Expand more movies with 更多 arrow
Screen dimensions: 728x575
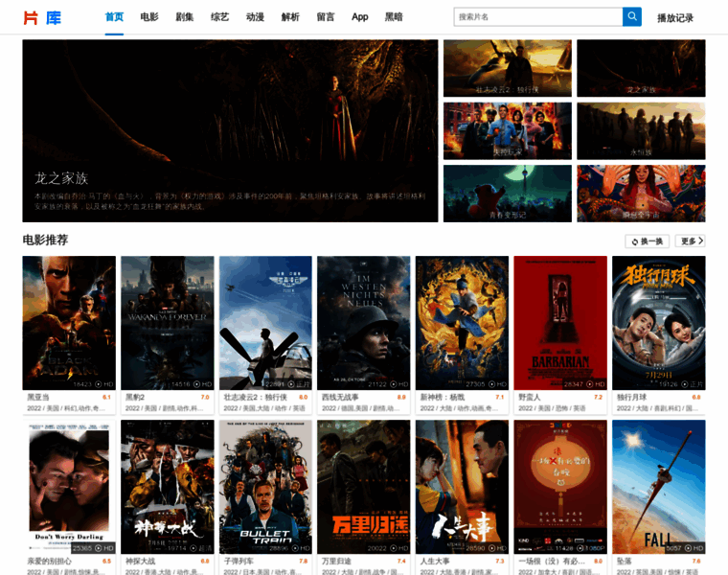690,241
